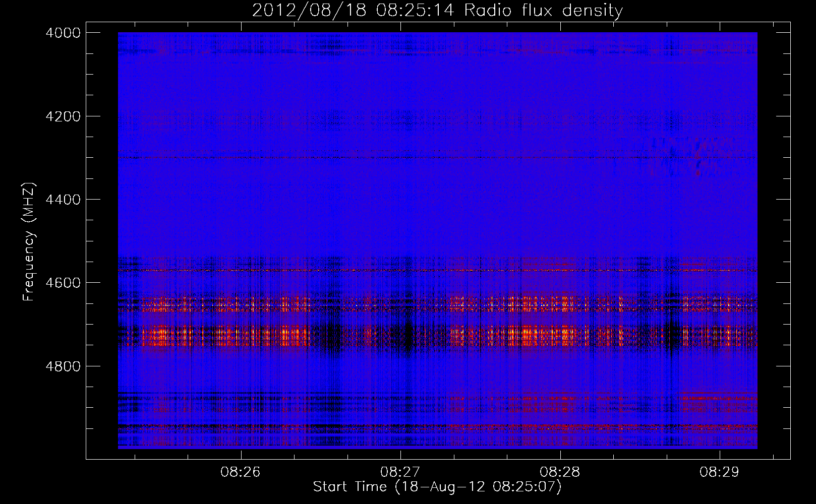Viewport: 816px width, 504px height.
Task: Click the "Start Time (18-Aug-12 08:25:07)" label
Action: coord(437,487)
